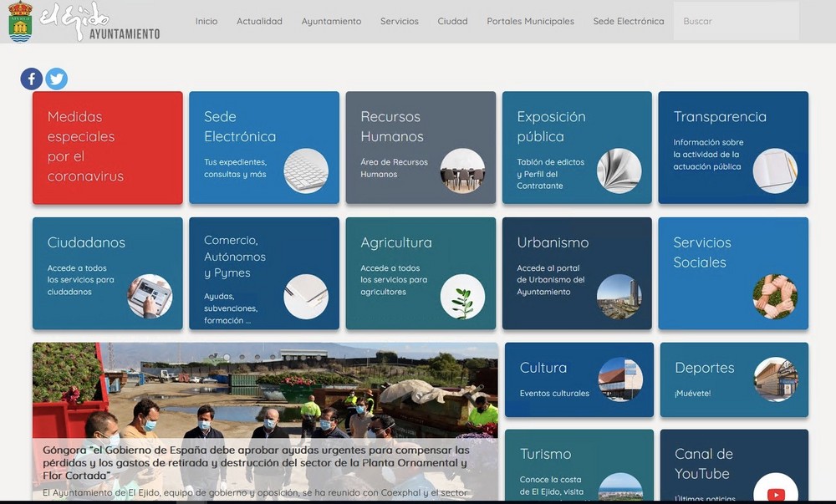This screenshot has width=836, height=504.
Task: Select the Portales Municipales menu entry
Action: click(x=530, y=22)
